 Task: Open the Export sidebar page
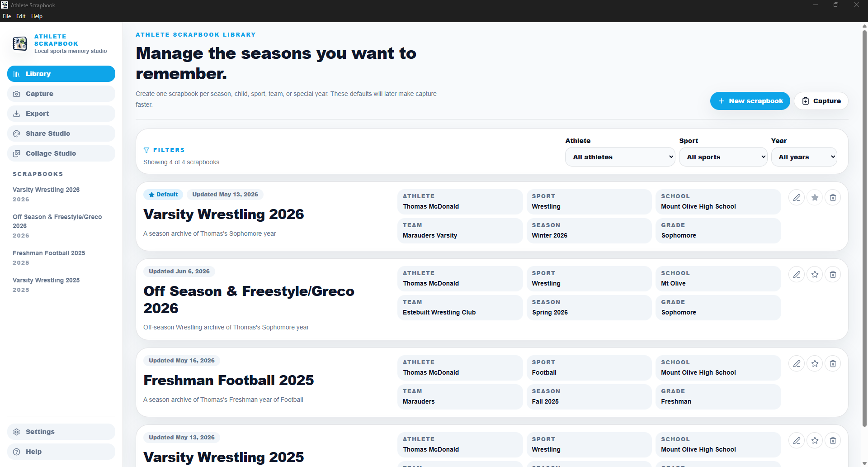[x=61, y=114]
